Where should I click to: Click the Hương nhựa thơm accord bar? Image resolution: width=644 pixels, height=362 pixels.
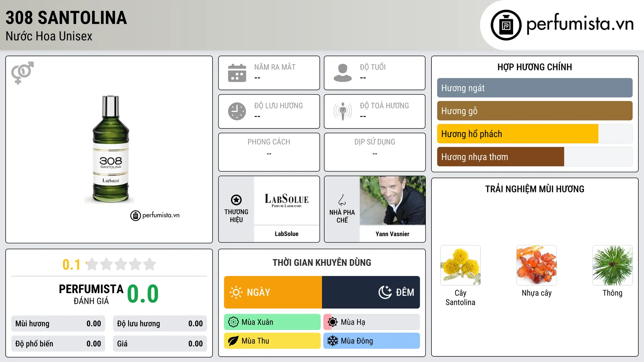tap(535, 157)
